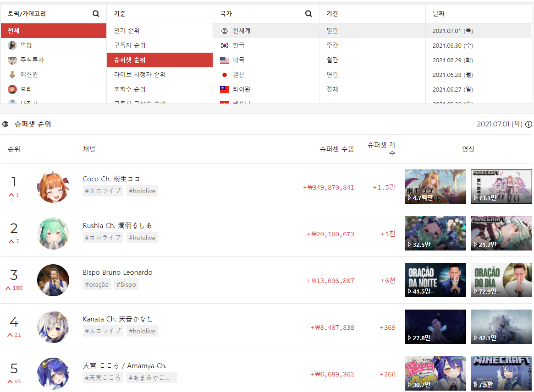Play Rushia video with 32.5만 views

click(x=435, y=233)
